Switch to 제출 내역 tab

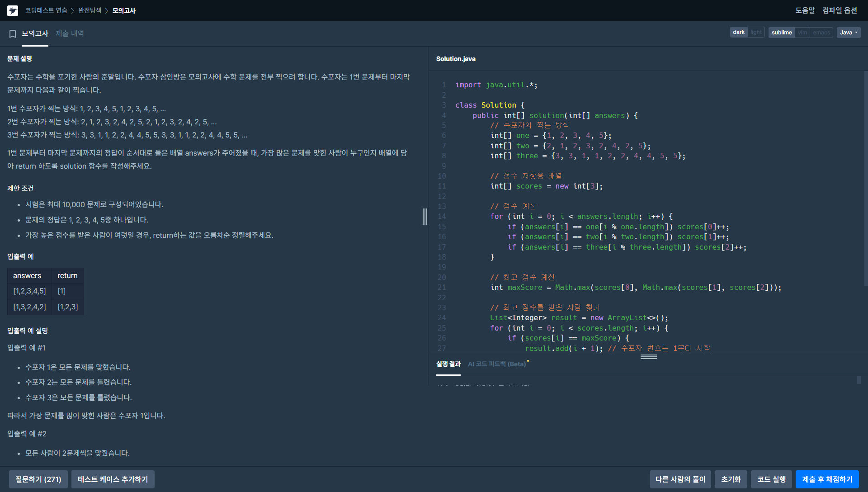(x=70, y=33)
